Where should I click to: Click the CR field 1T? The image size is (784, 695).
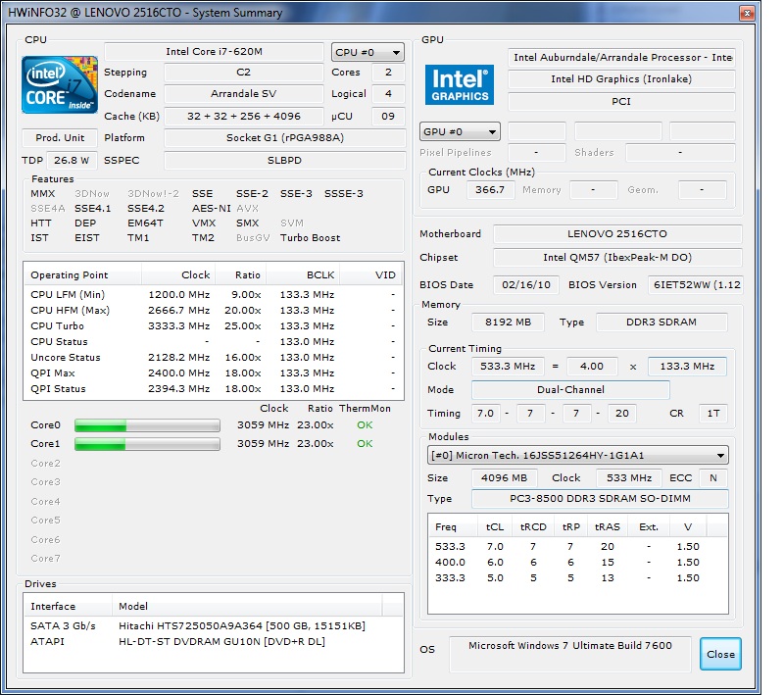(x=713, y=414)
